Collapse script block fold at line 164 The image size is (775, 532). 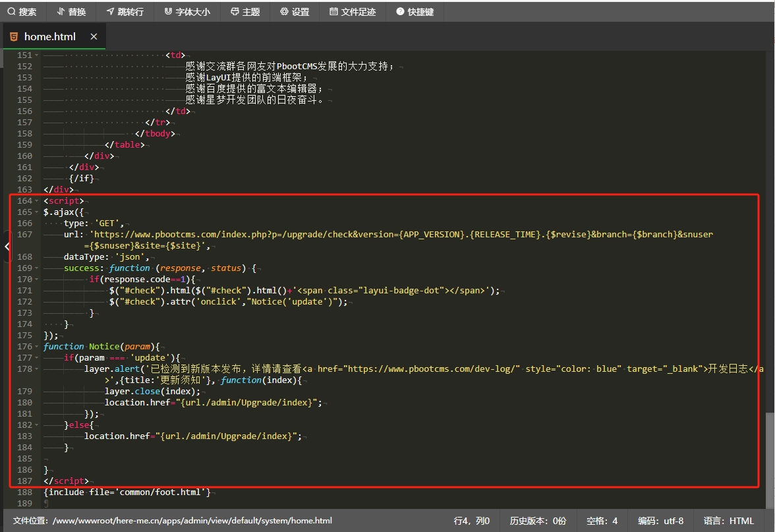[37, 200]
